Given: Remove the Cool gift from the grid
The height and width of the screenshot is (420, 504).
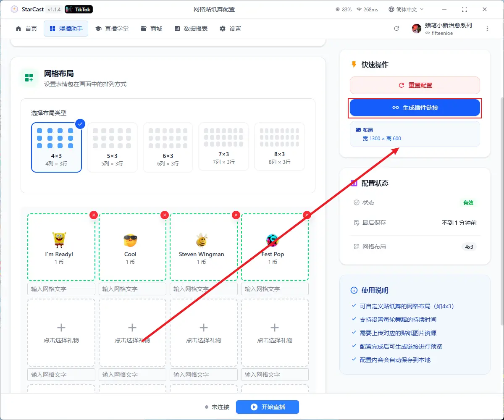Looking at the screenshot, I should (165, 215).
